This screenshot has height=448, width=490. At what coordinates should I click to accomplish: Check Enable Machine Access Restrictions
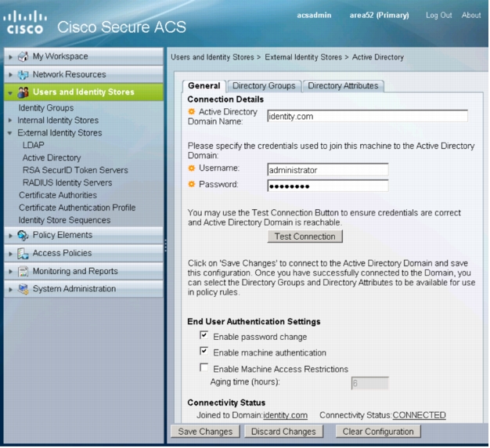tap(204, 367)
